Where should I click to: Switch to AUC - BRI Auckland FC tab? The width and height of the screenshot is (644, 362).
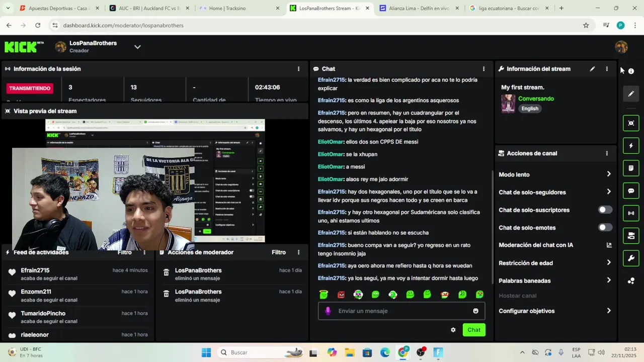149,8
